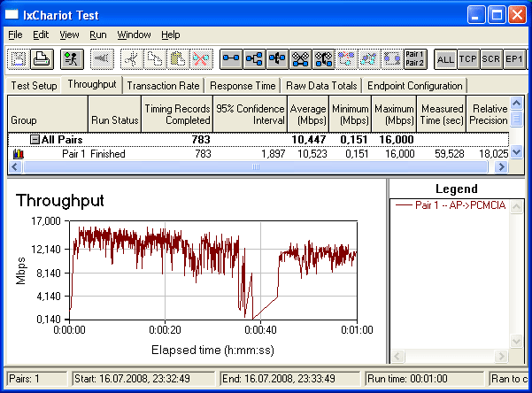Click Measured Time (sec) column header
Viewport: 532px width, 393px height.
coord(442,114)
